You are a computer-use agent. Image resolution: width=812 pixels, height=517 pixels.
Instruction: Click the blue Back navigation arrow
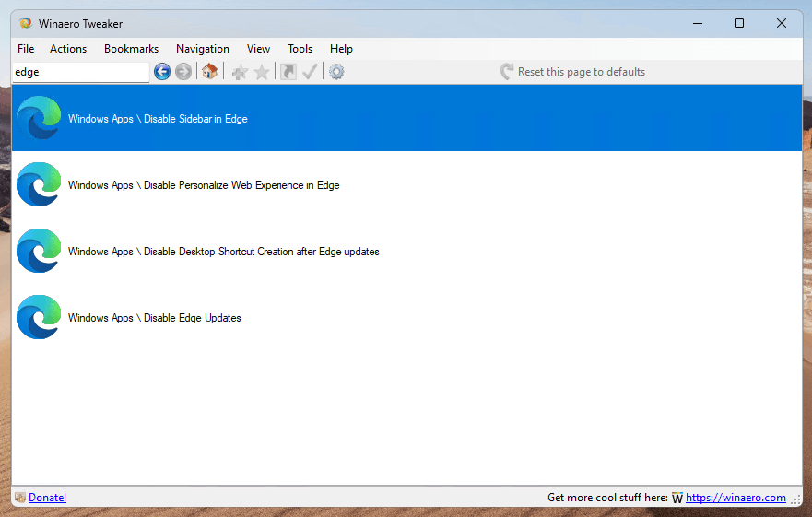click(162, 72)
